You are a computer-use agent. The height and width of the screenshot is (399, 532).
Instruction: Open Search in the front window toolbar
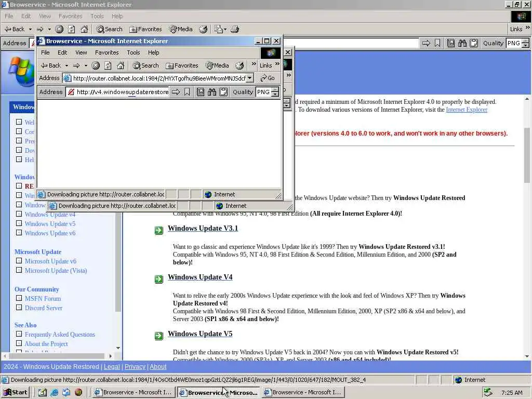(x=146, y=65)
